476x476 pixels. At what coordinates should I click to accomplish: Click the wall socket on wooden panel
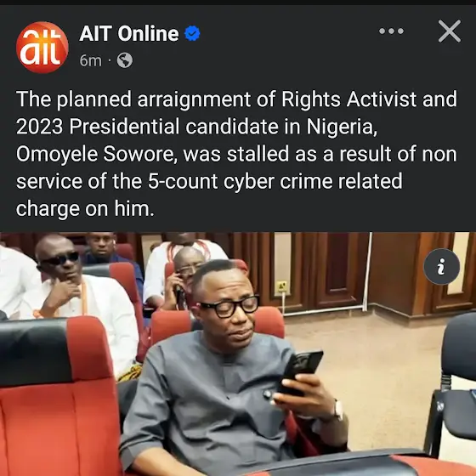click(281, 288)
